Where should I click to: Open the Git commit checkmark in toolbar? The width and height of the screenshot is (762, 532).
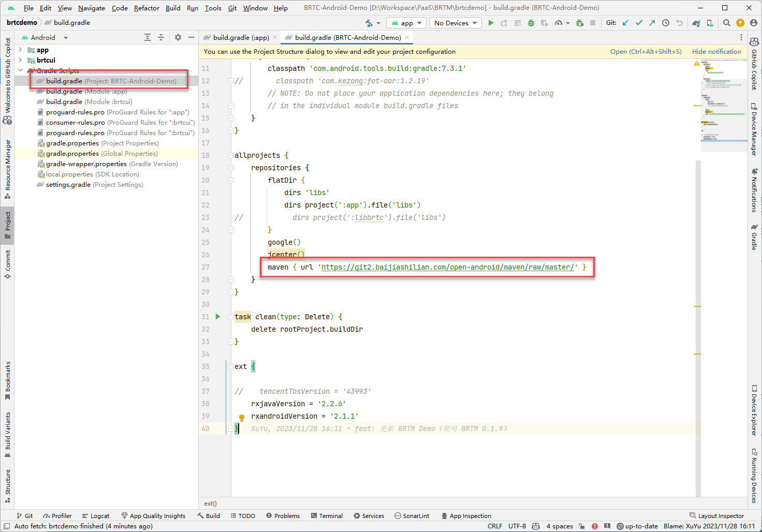[639, 23]
